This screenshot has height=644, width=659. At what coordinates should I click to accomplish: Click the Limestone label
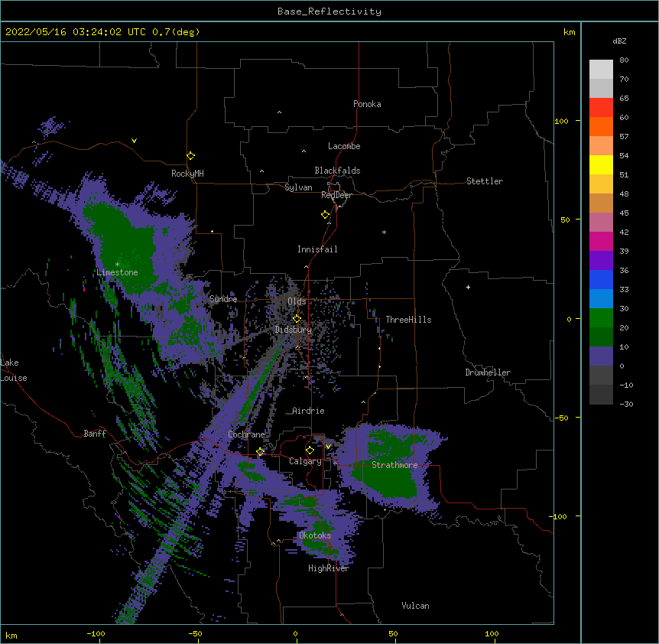click(117, 272)
